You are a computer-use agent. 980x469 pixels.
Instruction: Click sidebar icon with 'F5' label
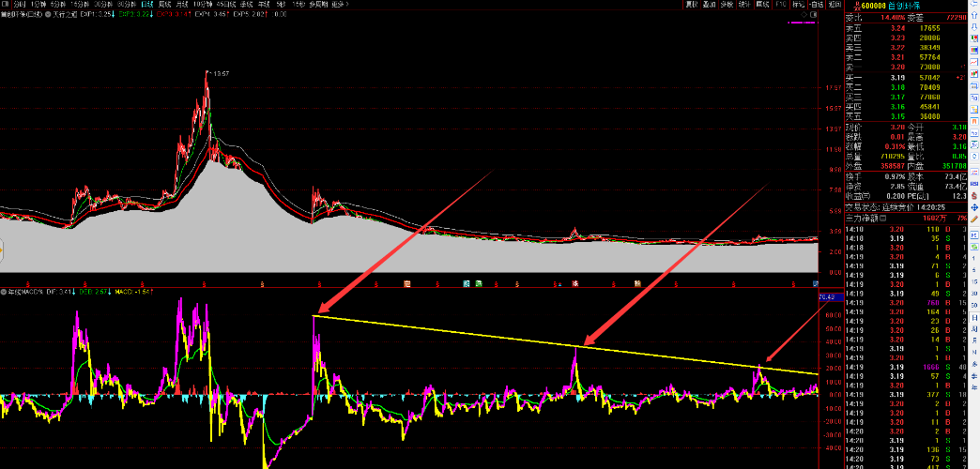tap(974, 235)
